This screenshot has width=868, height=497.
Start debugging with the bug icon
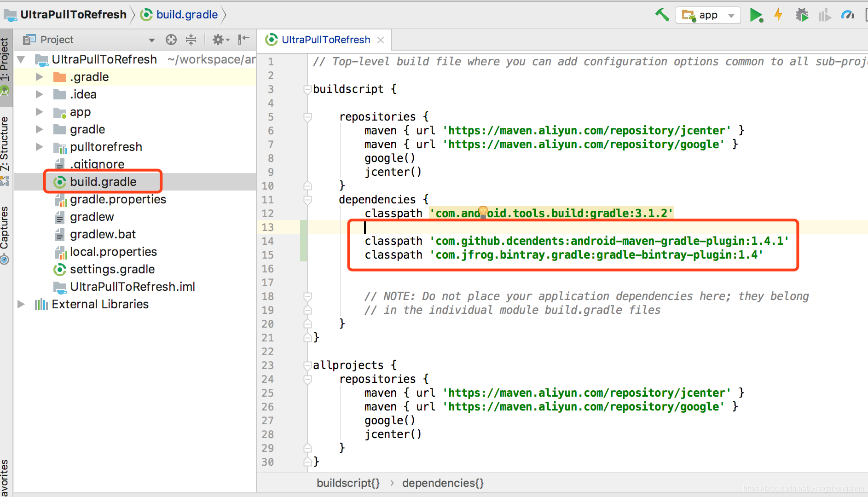point(802,15)
